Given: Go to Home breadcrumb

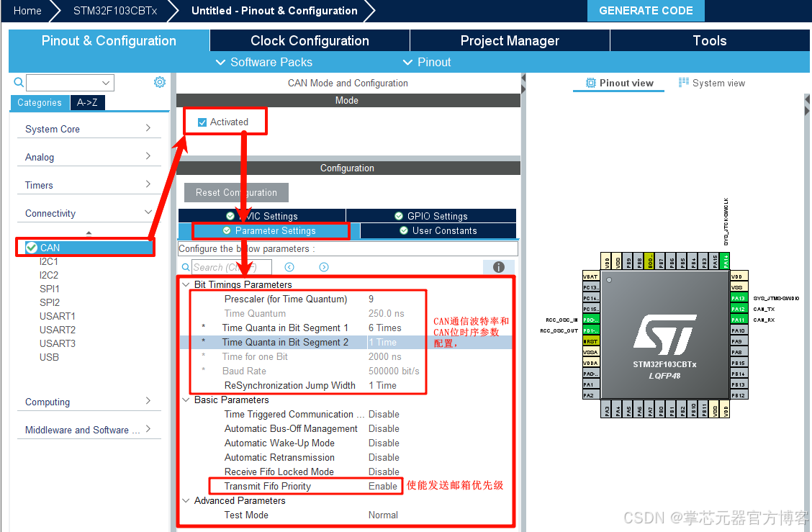Looking at the screenshot, I should point(27,10).
